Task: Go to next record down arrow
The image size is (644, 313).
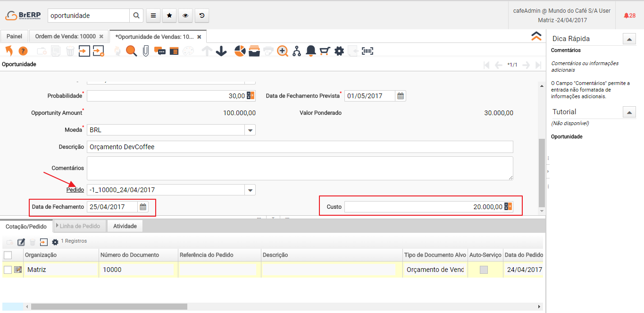Action: coord(221,51)
